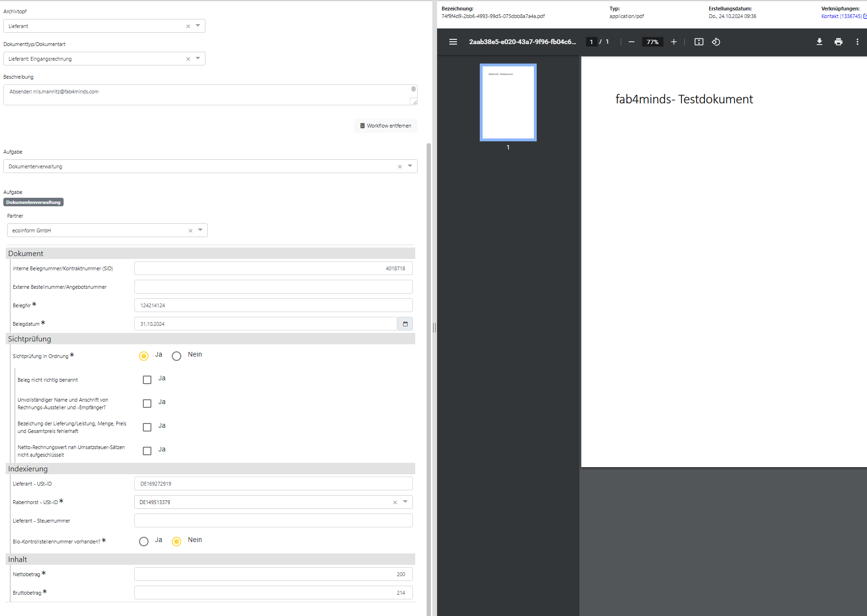This screenshot has height=616, width=867.
Task: Open the Archivtopf dropdown
Action: click(198, 26)
